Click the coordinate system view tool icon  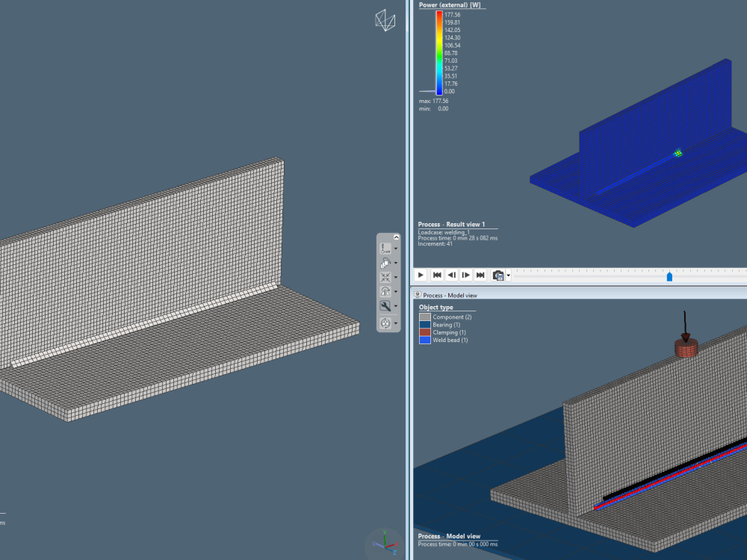coord(385,249)
